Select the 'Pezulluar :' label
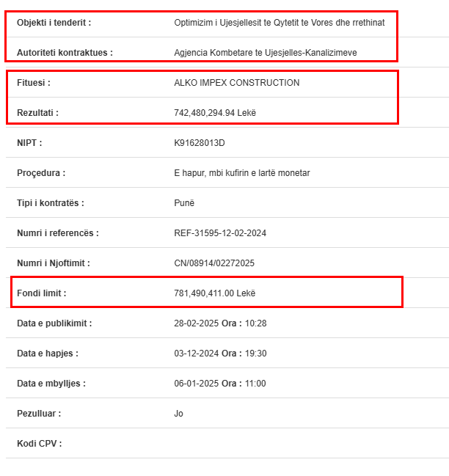 [x=39, y=414]
